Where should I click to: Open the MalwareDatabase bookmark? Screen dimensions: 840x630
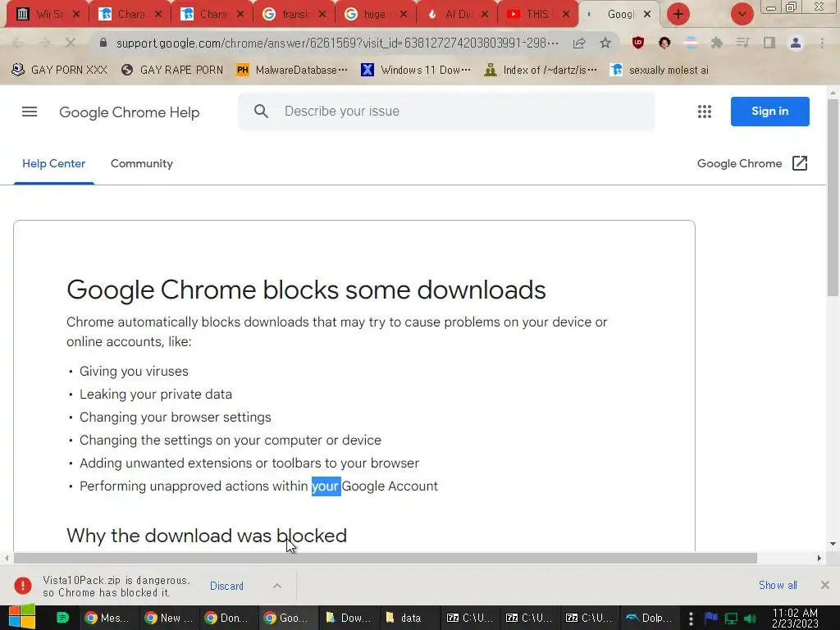[x=292, y=70]
